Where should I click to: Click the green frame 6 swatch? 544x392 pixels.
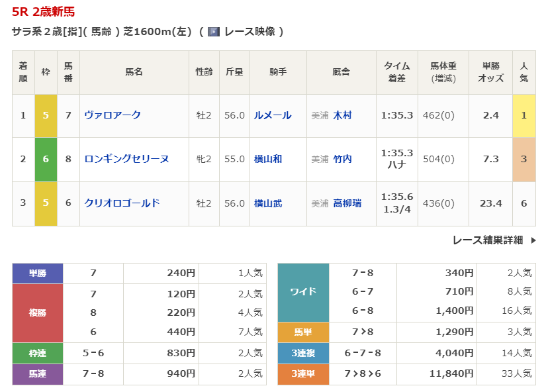pyautogui.click(x=46, y=159)
